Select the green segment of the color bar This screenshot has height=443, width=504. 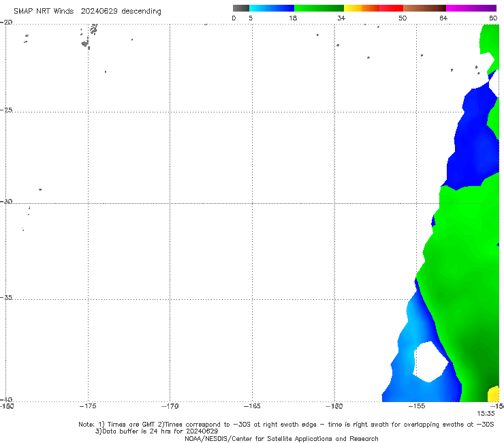tap(319, 8)
